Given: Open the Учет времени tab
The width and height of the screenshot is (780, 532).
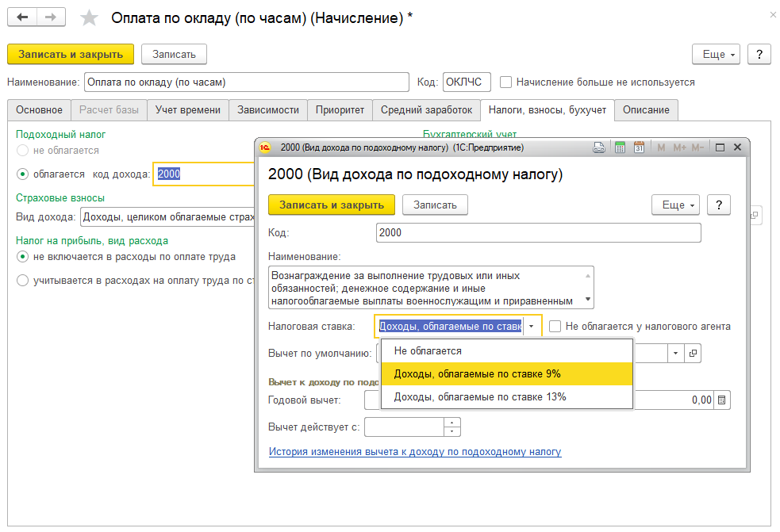Looking at the screenshot, I should click(x=188, y=110).
